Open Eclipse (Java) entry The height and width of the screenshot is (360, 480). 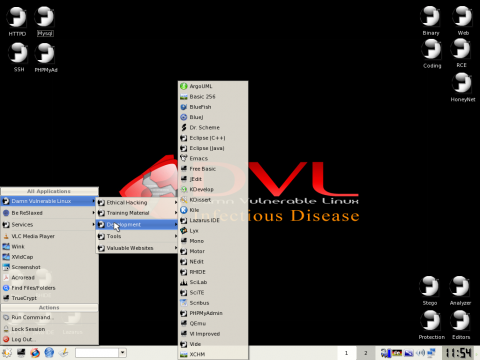click(x=213, y=148)
